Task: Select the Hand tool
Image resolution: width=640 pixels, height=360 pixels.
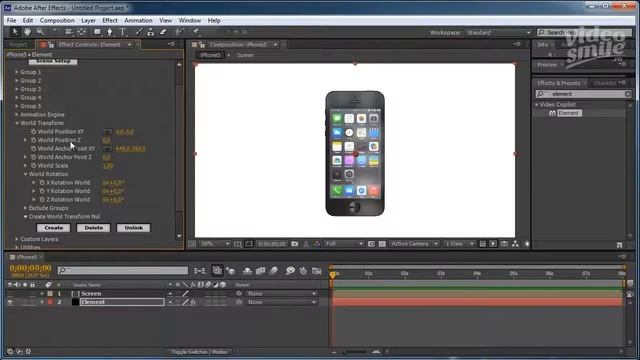Action: (27, 32)
